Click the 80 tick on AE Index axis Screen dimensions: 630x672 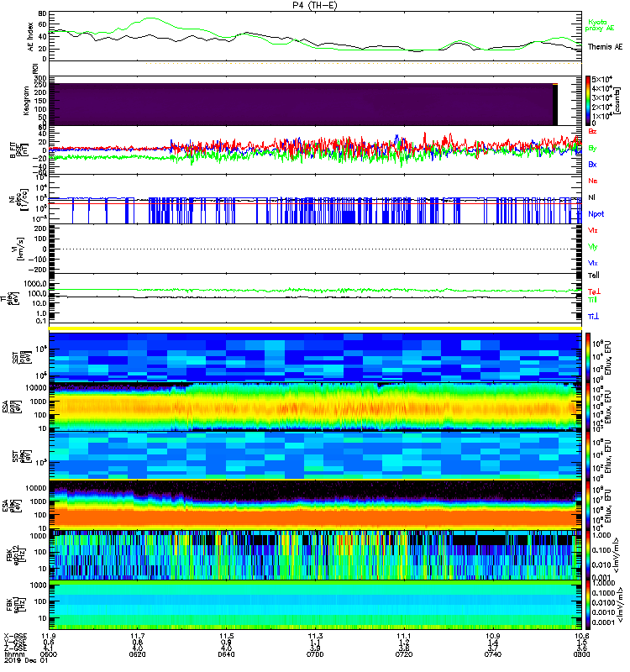[42, 13]
